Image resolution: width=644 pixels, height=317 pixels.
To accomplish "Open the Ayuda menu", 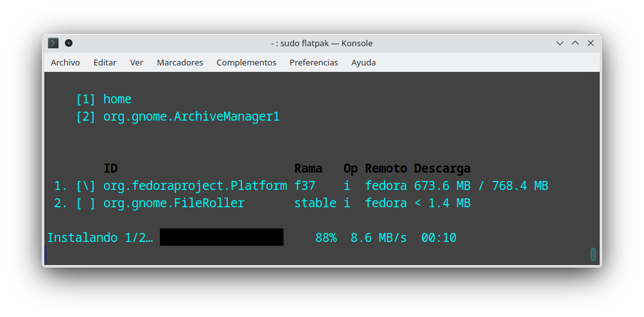I will (363, 62).
